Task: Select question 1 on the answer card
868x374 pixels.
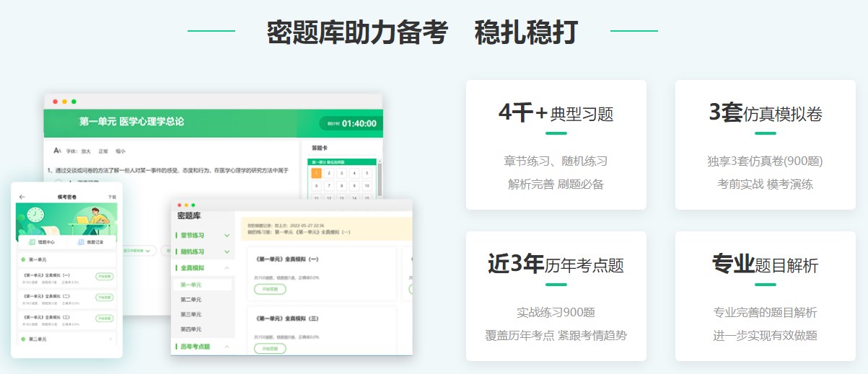Action: pos(316,173)
